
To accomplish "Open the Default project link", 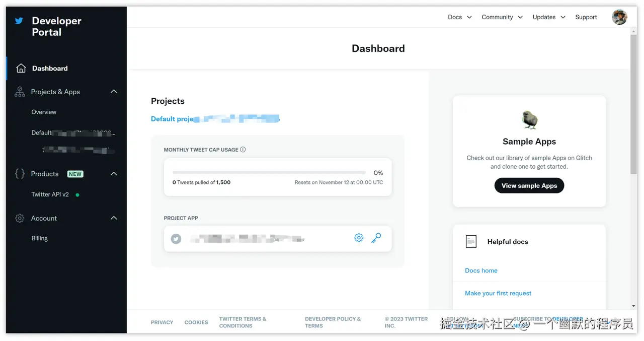I will tap(215, 119).
